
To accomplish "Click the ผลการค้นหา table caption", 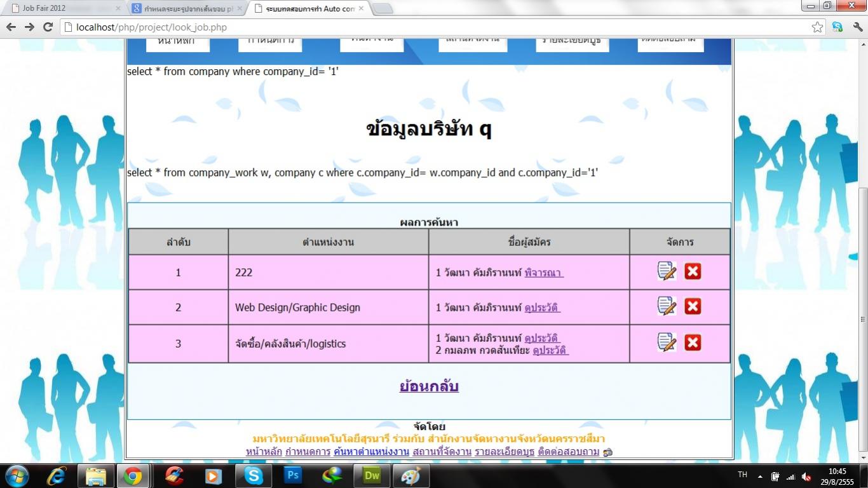I will 429,222.
